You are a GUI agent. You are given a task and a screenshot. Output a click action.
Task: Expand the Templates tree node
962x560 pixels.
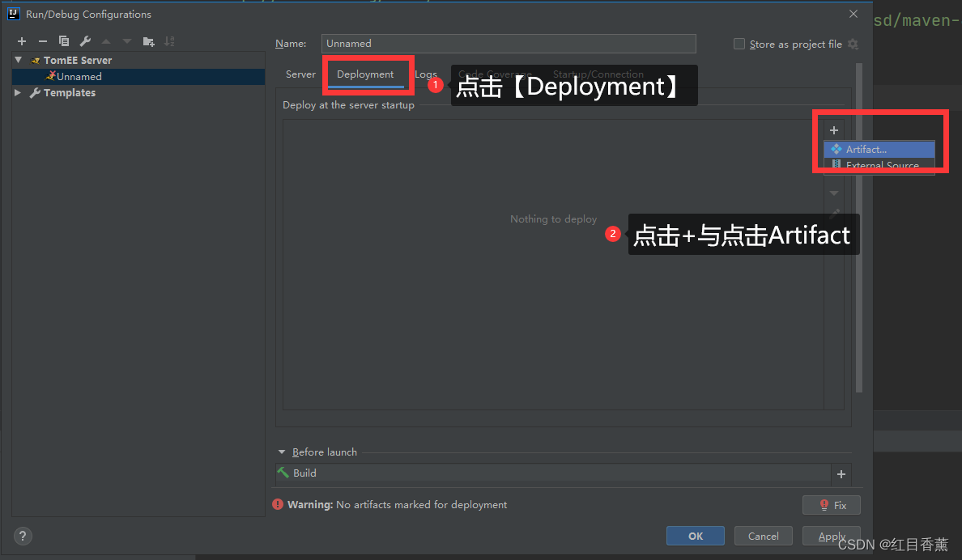(x=18, y=92)
